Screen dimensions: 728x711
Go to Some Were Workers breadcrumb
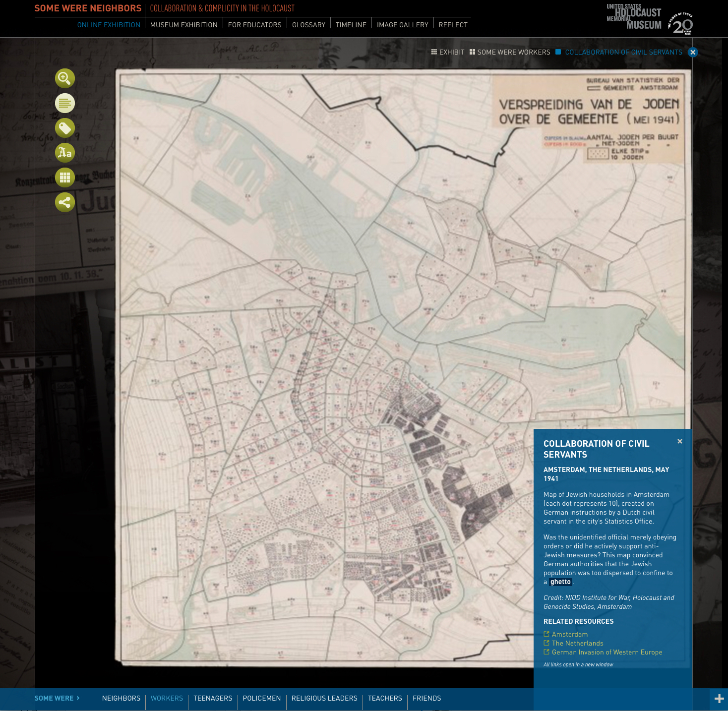510,52
